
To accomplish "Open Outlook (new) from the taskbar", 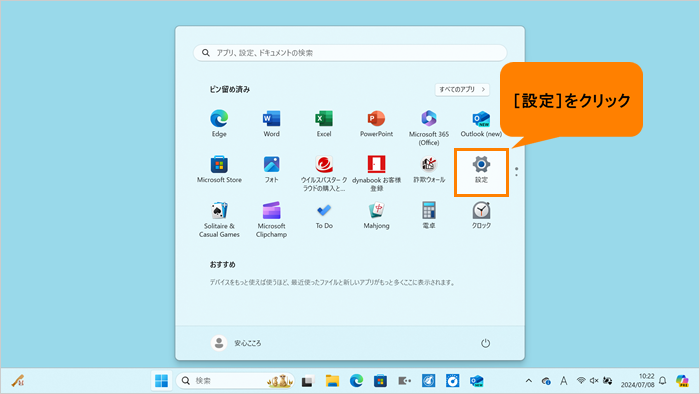I will point(476,381).
